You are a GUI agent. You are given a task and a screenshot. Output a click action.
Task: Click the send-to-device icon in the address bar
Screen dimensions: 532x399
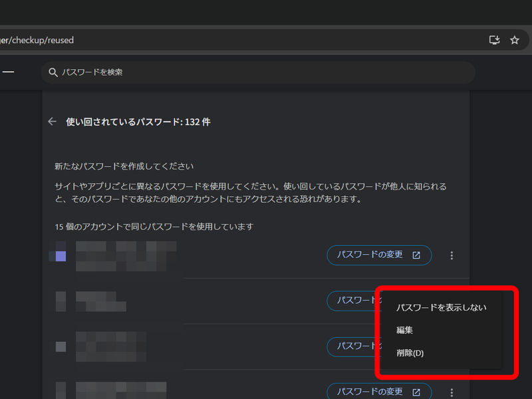(494, 40)
